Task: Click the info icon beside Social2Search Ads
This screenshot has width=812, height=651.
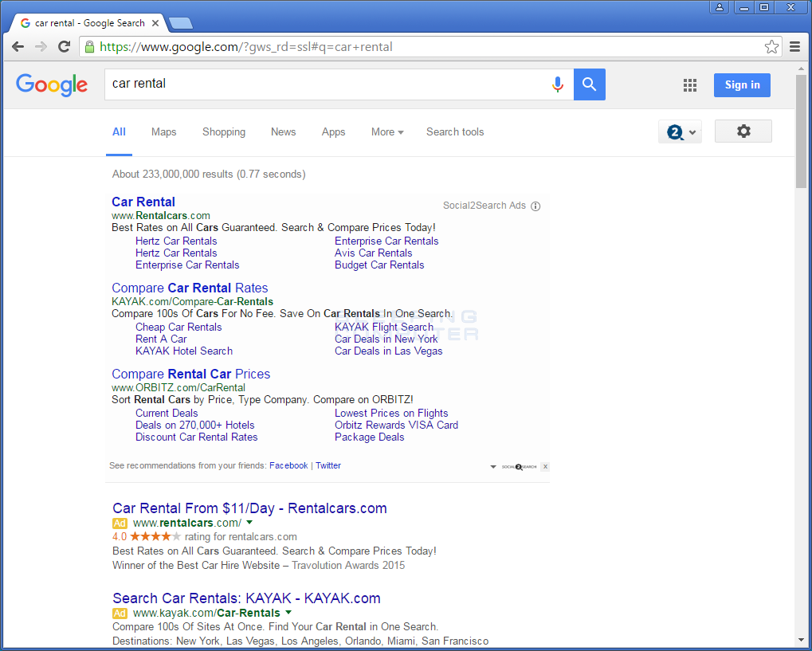Action: (x=536, y=206)
